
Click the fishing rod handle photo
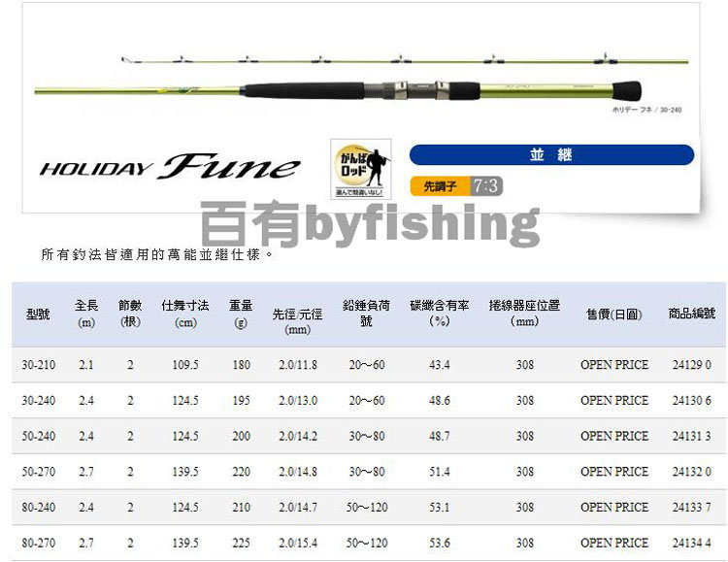[x=338, y=90]
